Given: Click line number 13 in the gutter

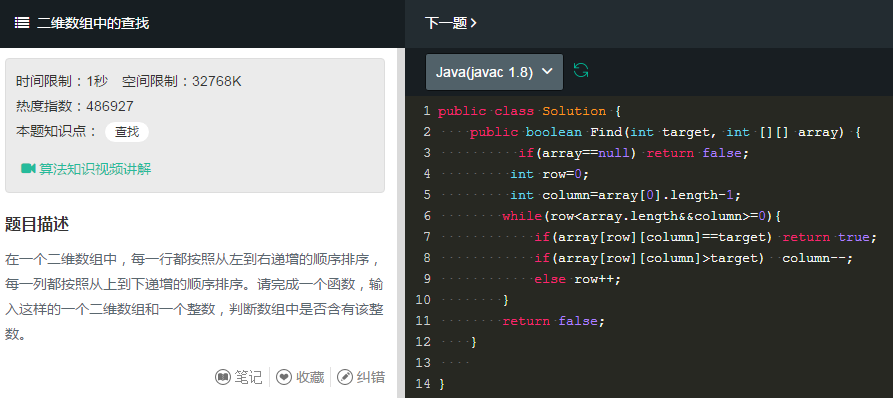Looking at the screenshot, I should (x=423, y=363).
